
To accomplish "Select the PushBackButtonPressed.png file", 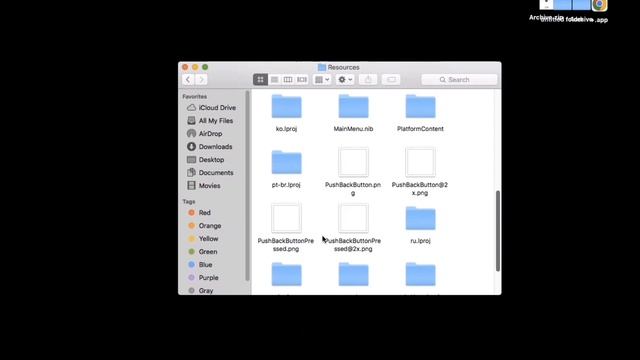I will 287,218.
